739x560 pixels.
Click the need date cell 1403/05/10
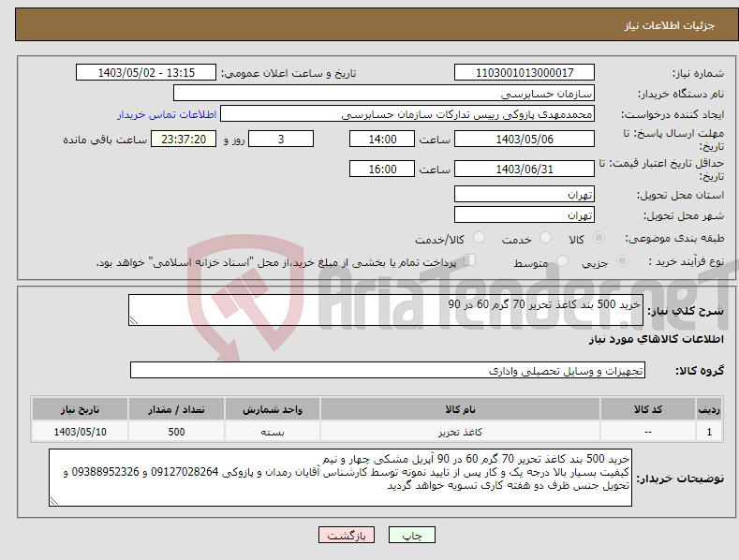[x=81, y=432]
